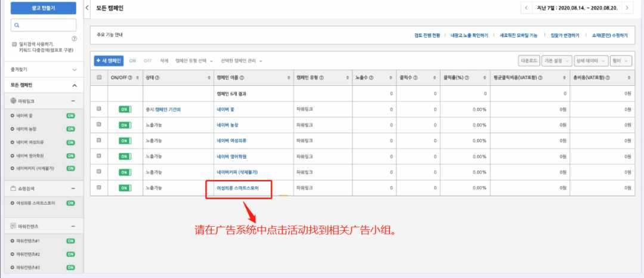Open 파워컨텐츠#2 in the sidebar
644x278 pixels.
[x=28, y=254]
